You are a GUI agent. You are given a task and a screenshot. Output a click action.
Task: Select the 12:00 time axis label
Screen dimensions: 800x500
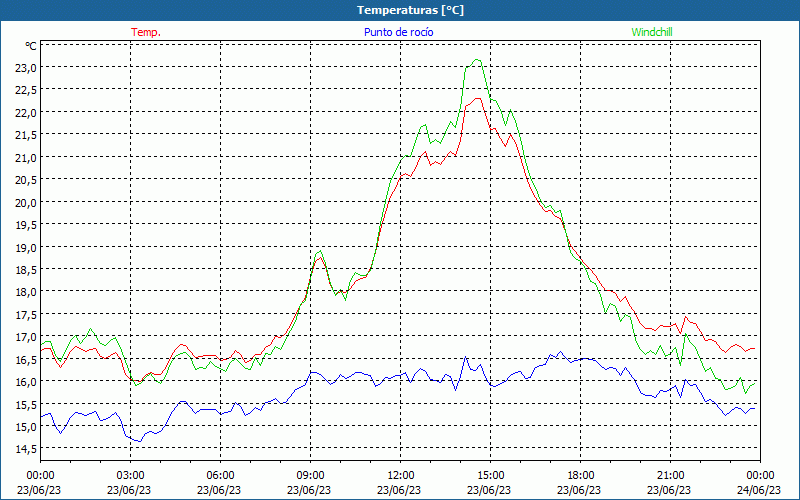click(x=401, y=476)
